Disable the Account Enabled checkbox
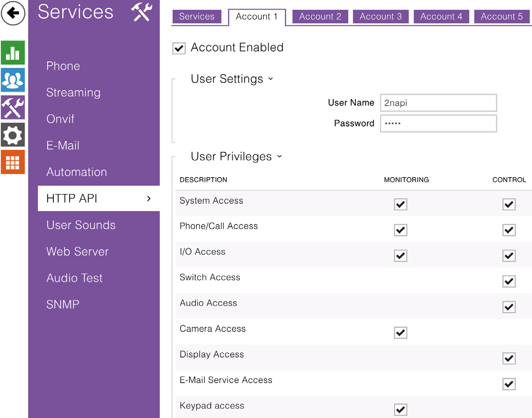532x418 pixels. pyautogui.click(x=179, y=48)
